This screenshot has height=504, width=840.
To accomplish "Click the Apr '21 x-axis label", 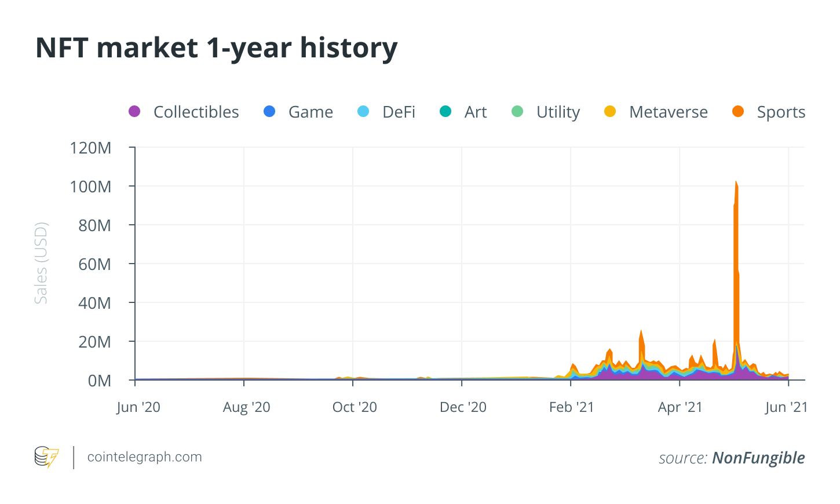I will point(680,407).
